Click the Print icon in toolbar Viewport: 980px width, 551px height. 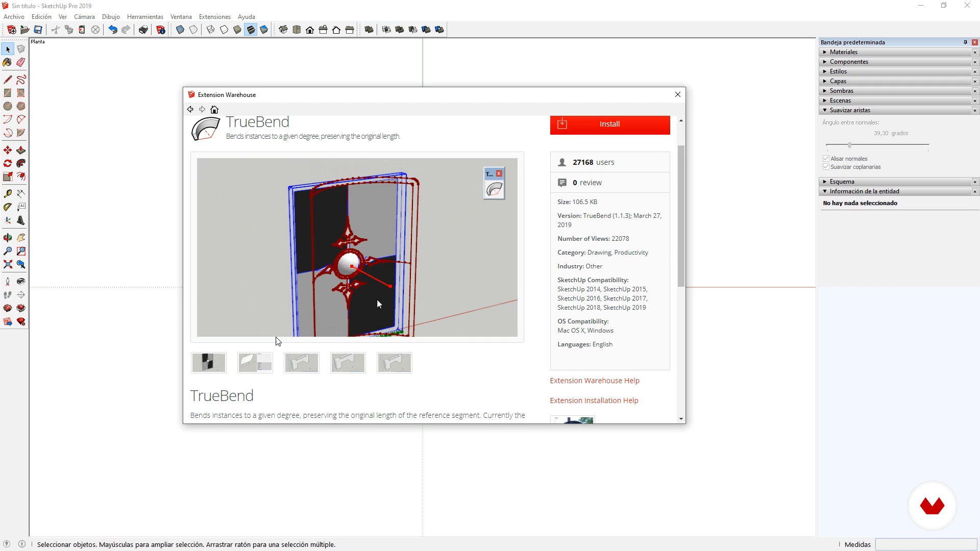(143, 30)
